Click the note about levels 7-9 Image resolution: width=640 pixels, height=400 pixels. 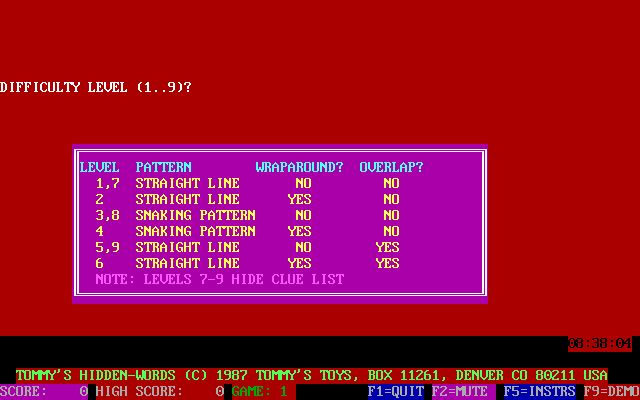pyautogui.click(x=219, y=279)
